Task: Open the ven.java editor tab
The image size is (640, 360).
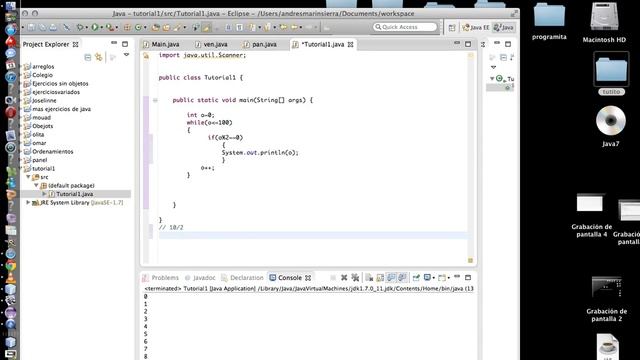Action: click(x=211, y=44)
